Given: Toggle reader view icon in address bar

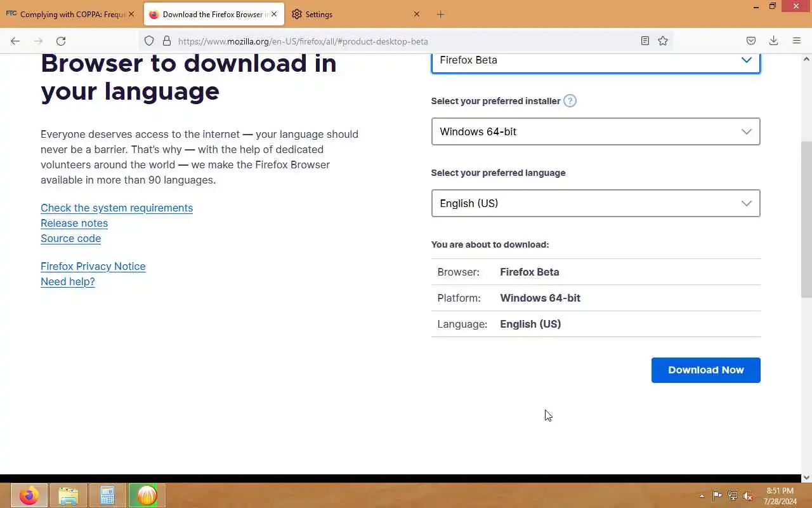Looking at the screenshot, I should tap(645, 41).
